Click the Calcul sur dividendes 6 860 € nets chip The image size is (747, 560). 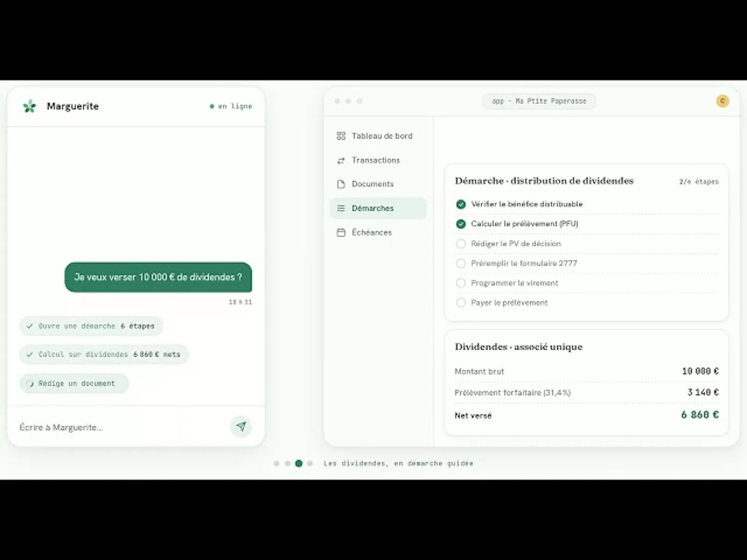click(x=104, y=355)
